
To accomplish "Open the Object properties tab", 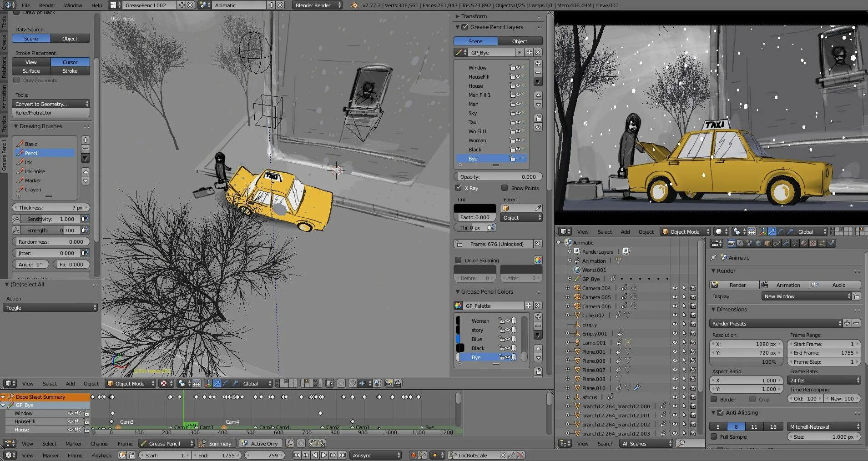I will 767,243.
